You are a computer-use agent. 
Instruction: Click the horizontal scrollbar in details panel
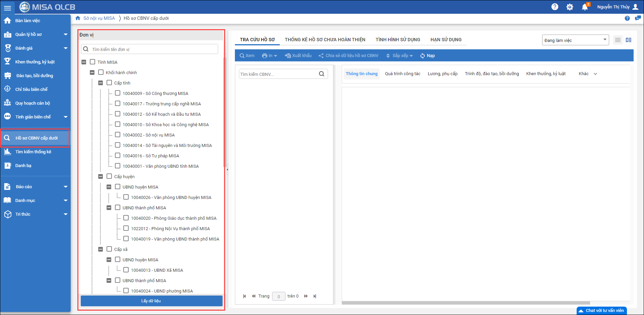(x=466, y=303)
